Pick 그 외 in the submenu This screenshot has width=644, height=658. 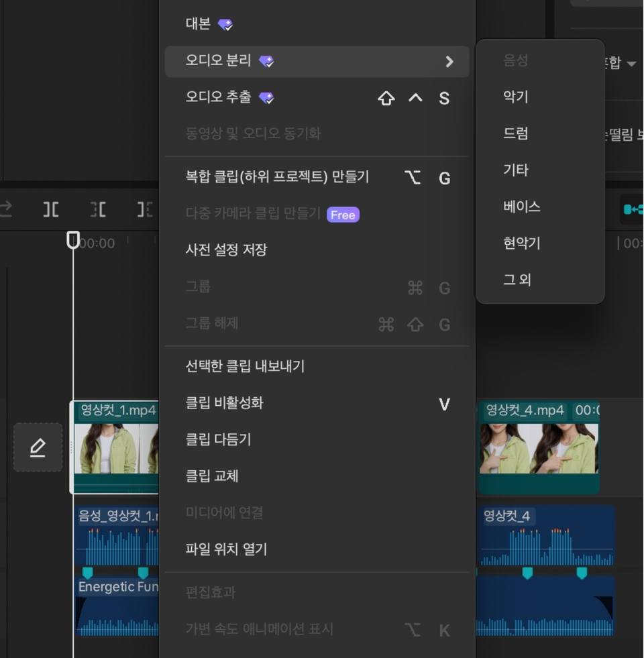click(x=540, y=280)
